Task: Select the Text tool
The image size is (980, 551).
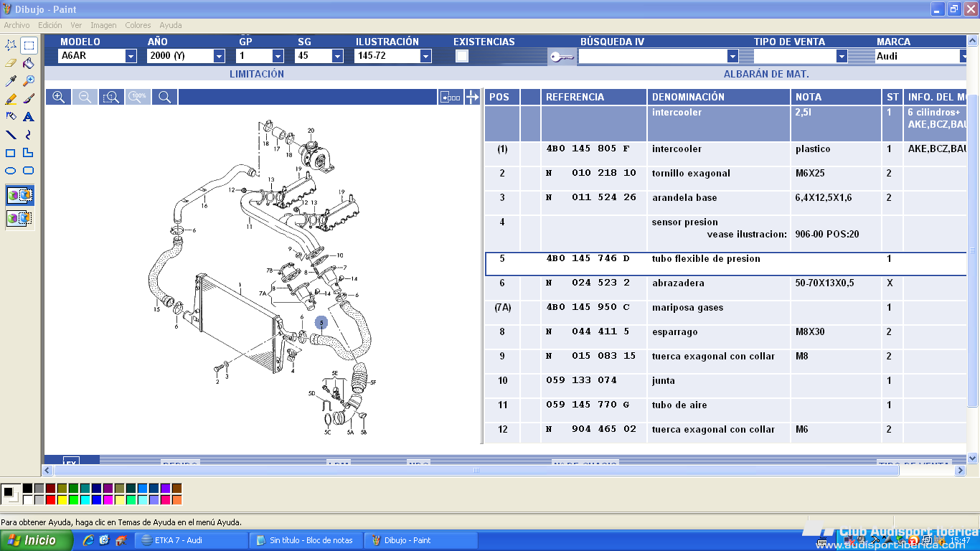Action: pos(29,116)
